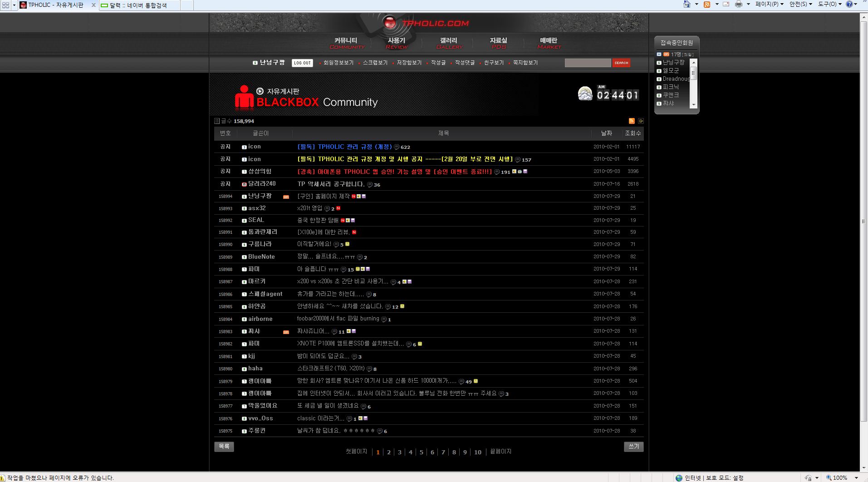Click the browser Home icon
This screenshot has width=868, height=482.
(687, 5)
